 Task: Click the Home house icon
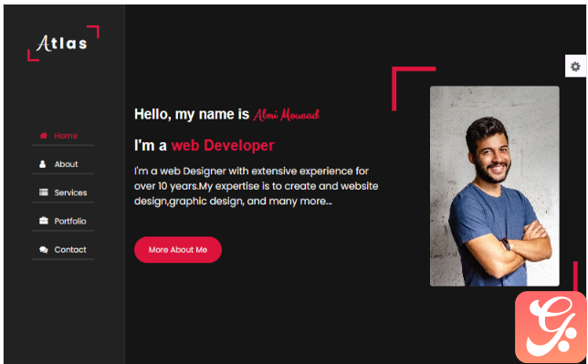click(x=44, y=136)
